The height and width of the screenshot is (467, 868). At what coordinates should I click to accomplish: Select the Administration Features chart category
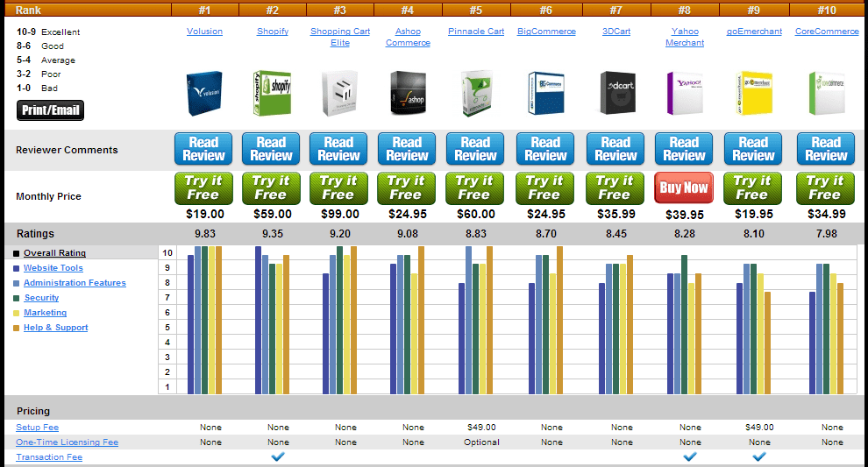click(x=75, y=283)
